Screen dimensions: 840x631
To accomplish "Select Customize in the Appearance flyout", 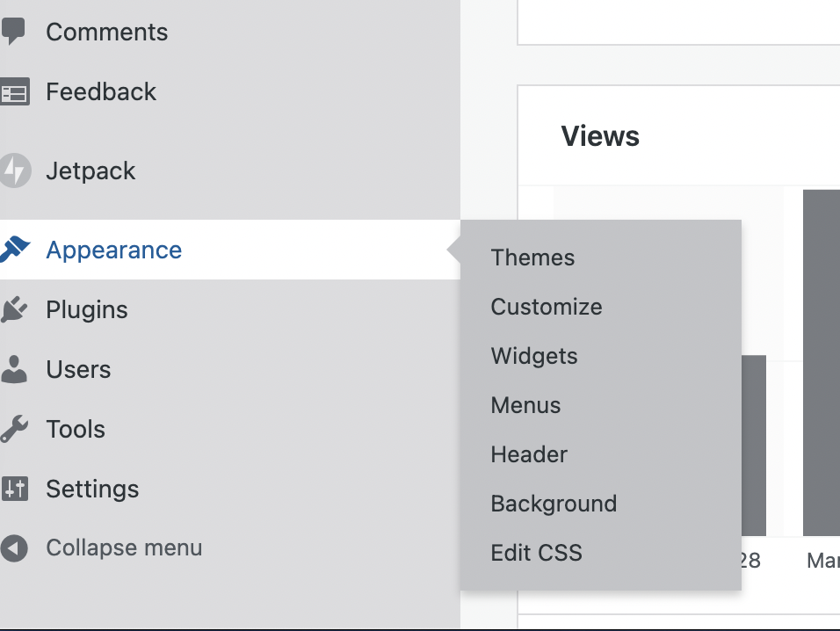I will click(x=547, y=307).
